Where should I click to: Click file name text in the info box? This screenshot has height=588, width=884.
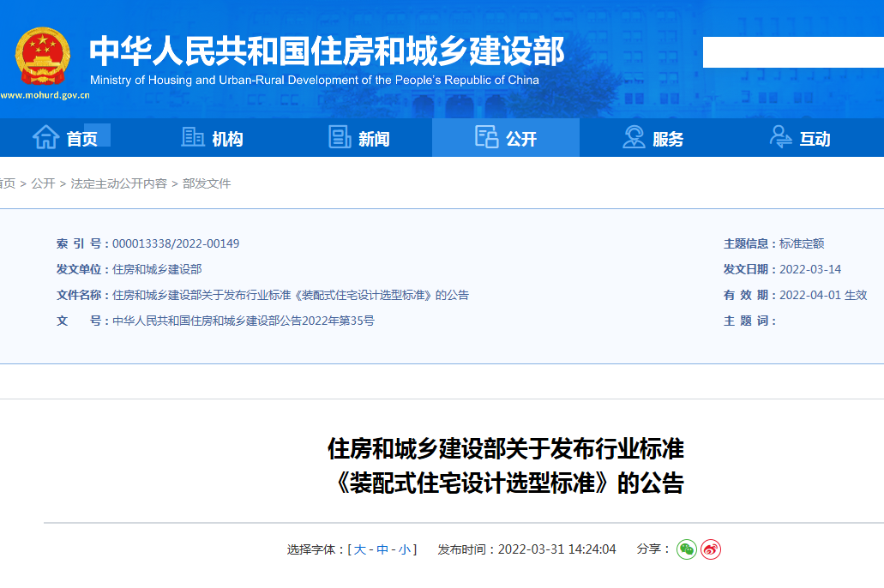291,296
